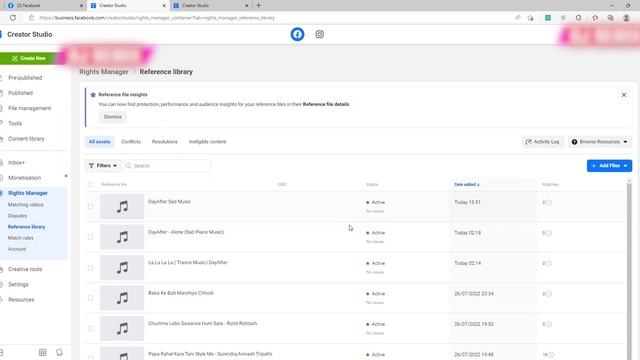Go to Matching videos submenu
The height and width of the screenshot is (360, 640).
point(25,205)
